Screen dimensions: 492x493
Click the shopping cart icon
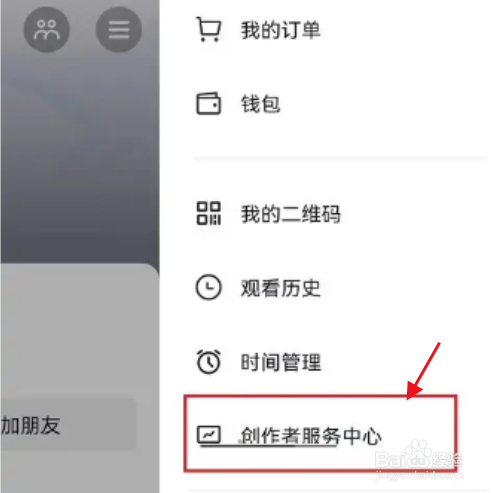pyautogui.click(x=209, y=29)
